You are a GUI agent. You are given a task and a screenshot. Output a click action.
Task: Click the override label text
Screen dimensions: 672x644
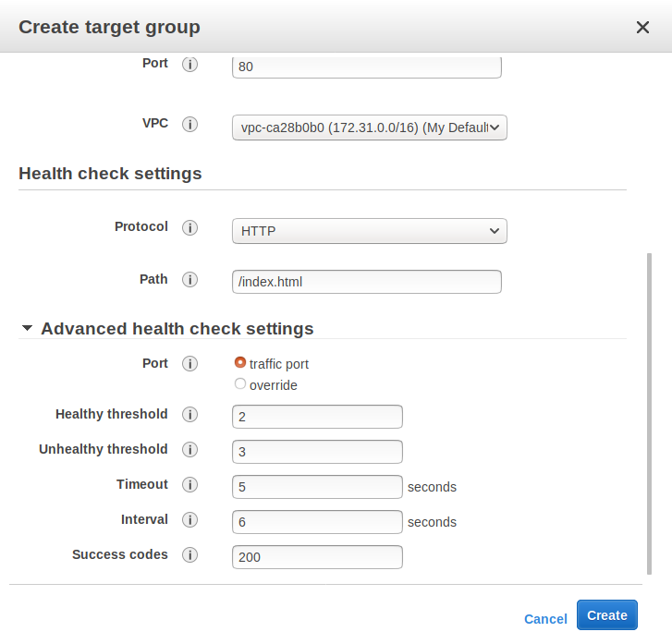[x=273, y=385]
